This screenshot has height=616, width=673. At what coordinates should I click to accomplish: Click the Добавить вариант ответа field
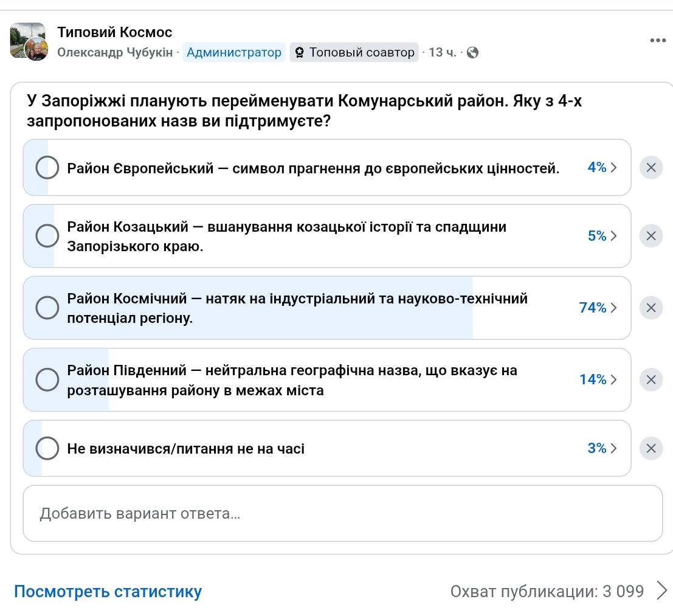click(342, 513)
